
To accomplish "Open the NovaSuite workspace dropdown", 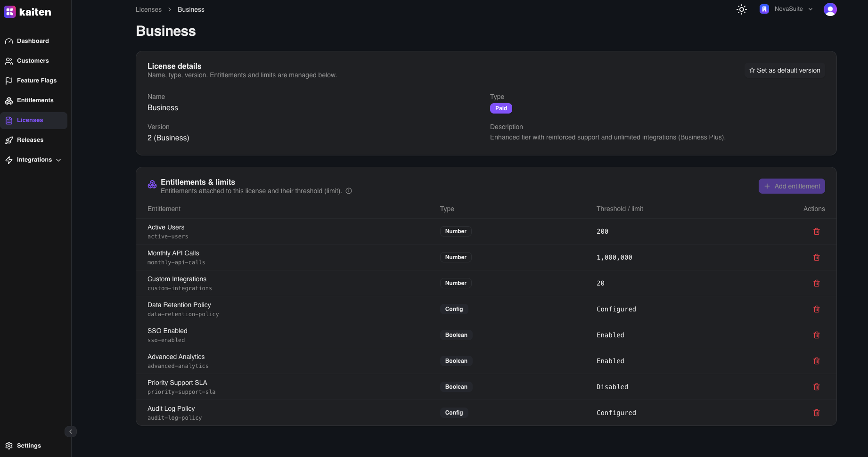I will [x=786, y=9].
